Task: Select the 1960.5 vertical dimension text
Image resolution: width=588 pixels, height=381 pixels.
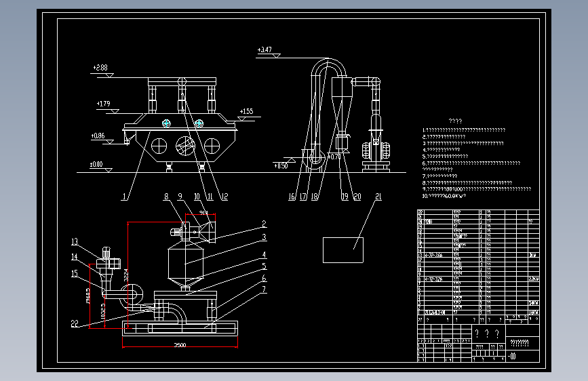Action: (88, 296)
